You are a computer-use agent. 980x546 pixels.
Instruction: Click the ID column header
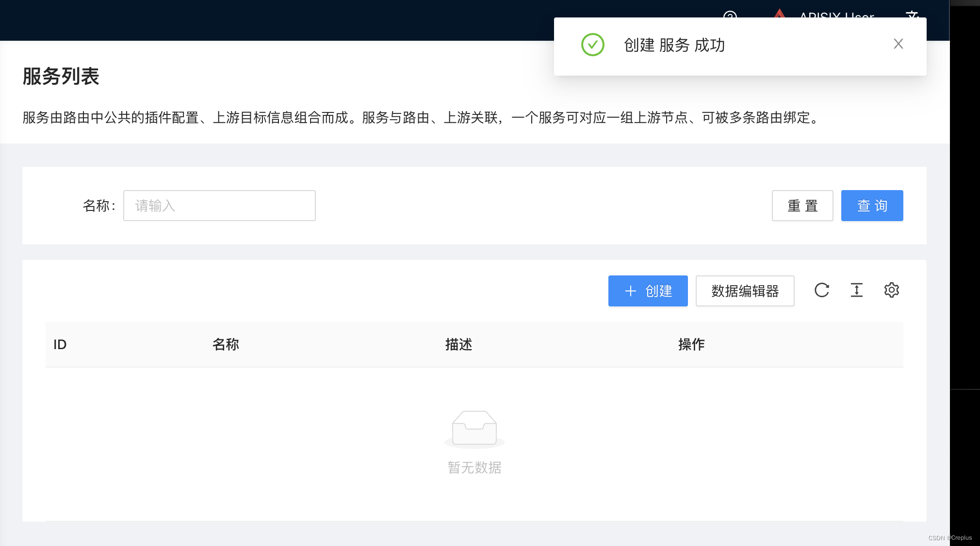tap(60, 345)
